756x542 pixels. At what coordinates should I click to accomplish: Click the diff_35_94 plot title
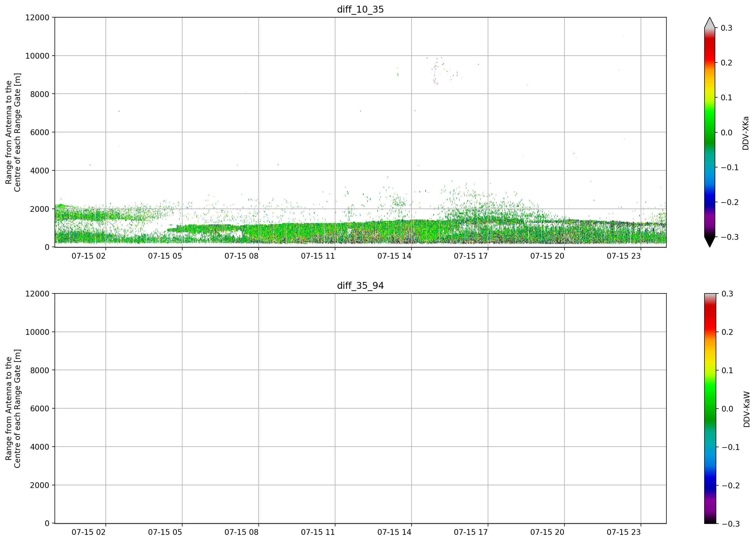click(360, 286)
